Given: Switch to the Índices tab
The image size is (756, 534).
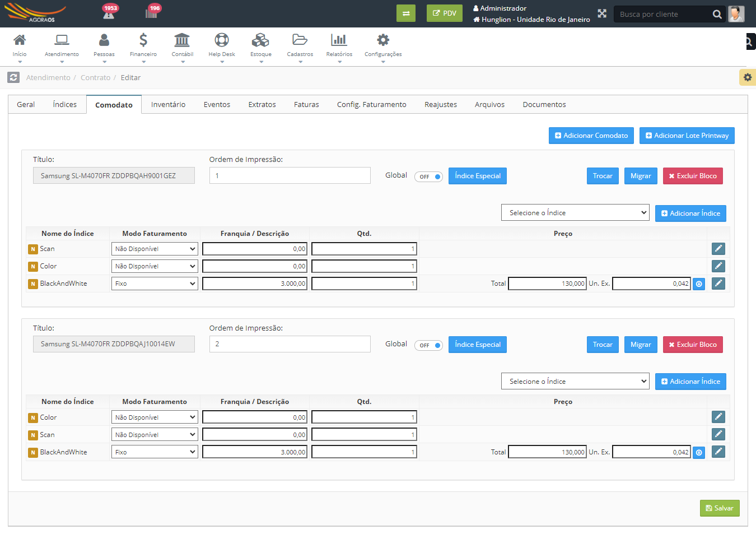Looking at the screenshot, I should [x=65, y=105].
